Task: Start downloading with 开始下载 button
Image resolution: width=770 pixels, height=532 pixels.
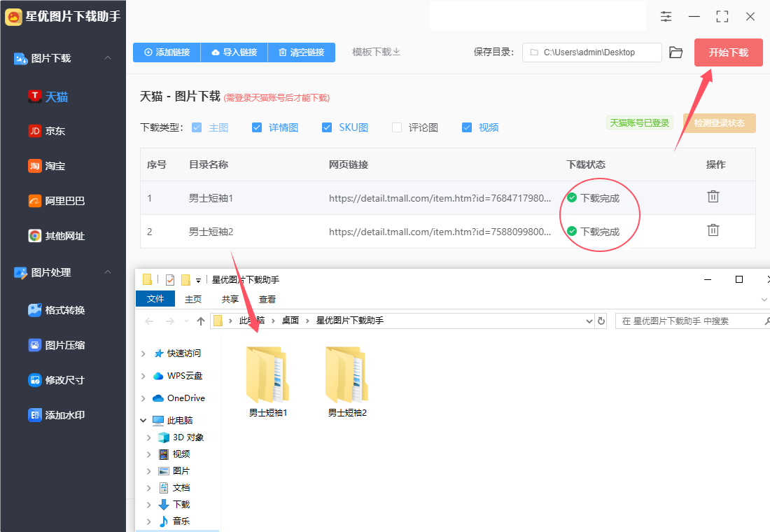Action: (728, 52)
